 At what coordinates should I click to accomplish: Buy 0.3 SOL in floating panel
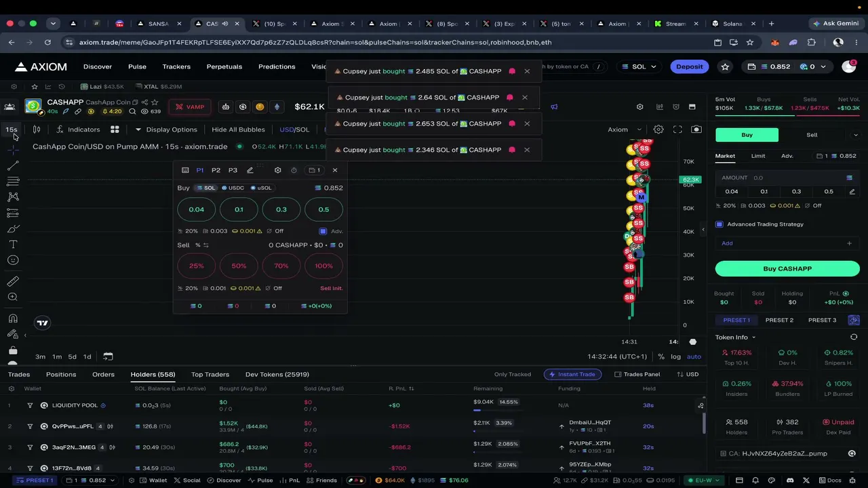[281, 209]
